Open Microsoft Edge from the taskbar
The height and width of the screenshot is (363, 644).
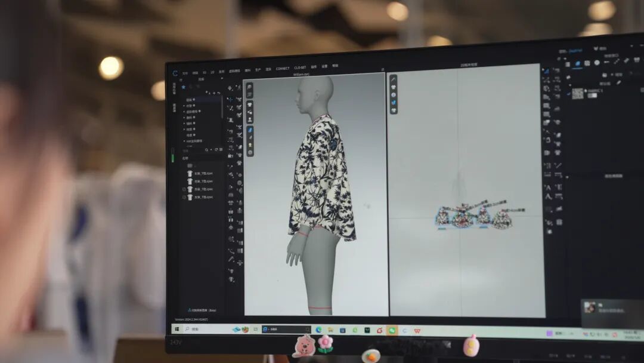click(x=318, y=330)
